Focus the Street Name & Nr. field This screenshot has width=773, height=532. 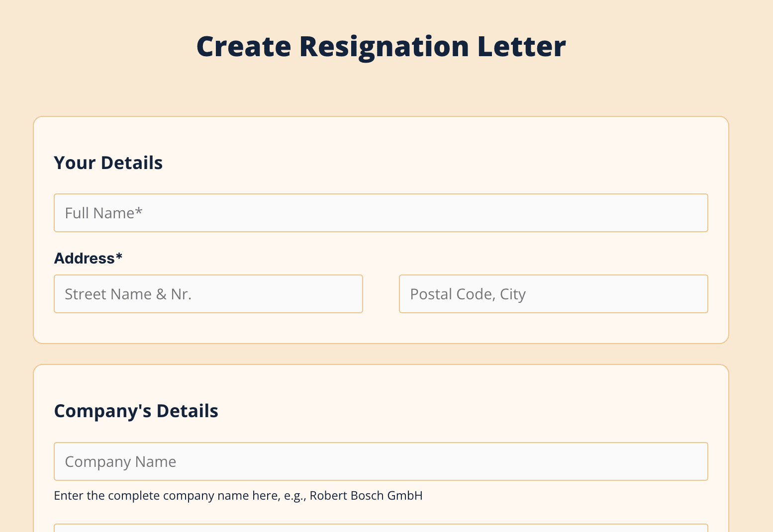point(208,294)
